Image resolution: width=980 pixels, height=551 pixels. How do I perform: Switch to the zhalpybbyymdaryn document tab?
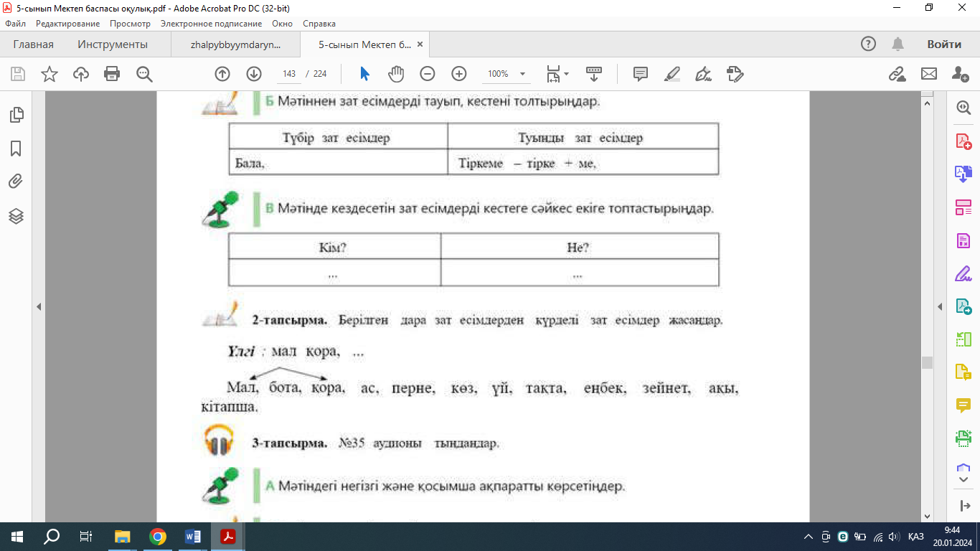236,44
